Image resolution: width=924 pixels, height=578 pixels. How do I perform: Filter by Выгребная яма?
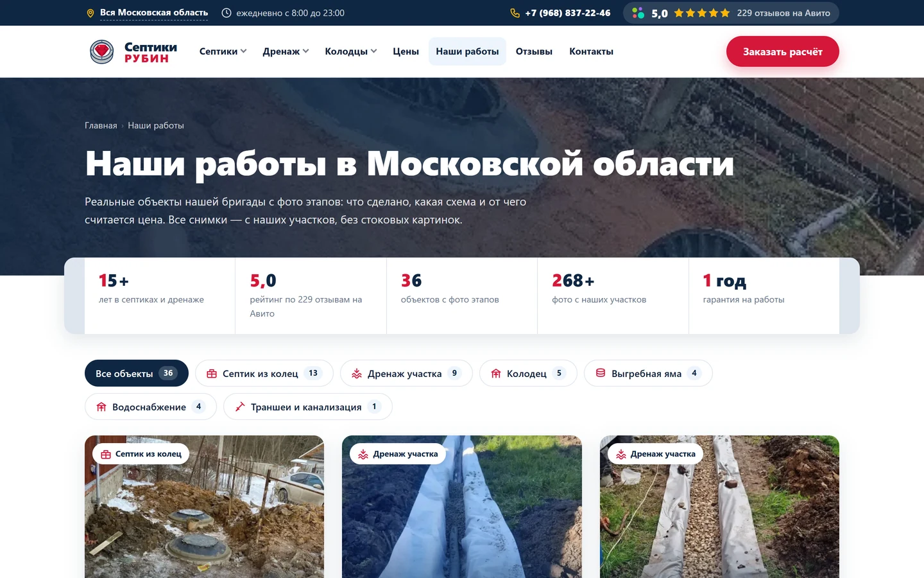coord(648,373)
